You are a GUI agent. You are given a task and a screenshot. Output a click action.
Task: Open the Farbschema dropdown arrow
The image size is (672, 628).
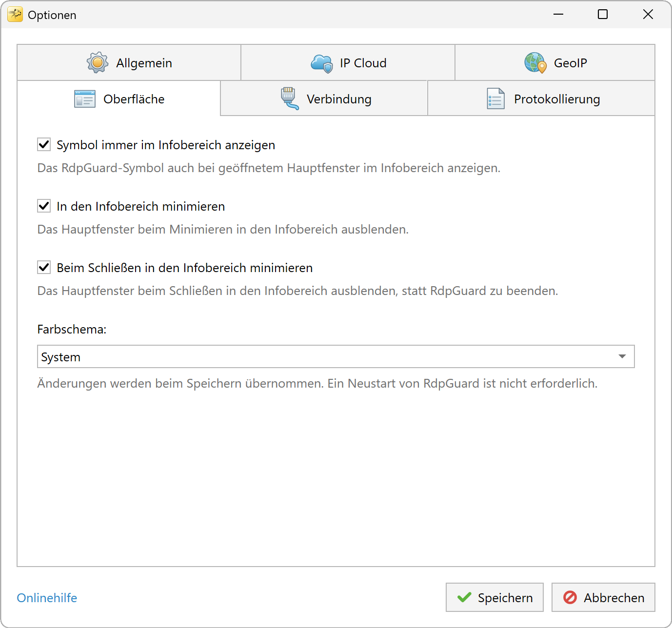click(622, 356)
